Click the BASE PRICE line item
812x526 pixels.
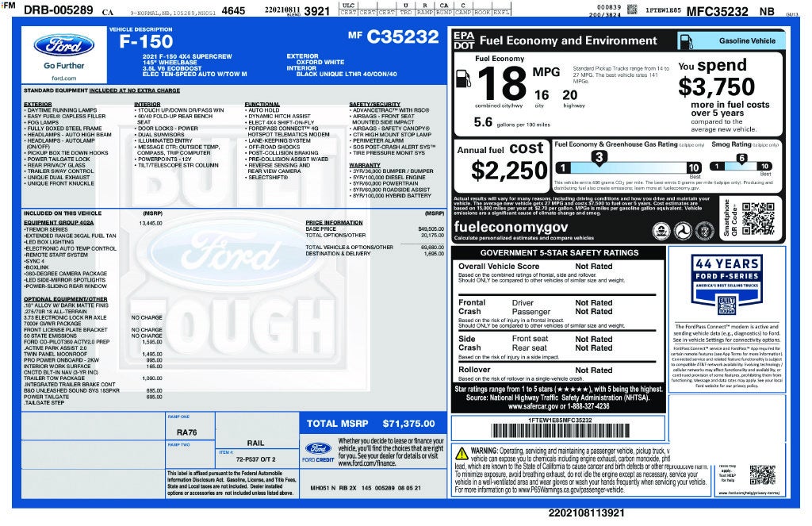point(374,228)
